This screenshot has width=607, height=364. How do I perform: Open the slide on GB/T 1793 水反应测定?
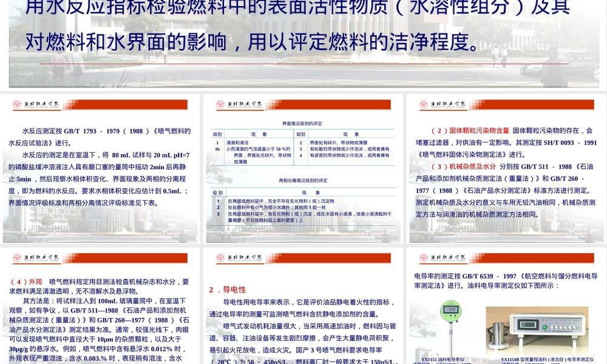coord(100,168)
